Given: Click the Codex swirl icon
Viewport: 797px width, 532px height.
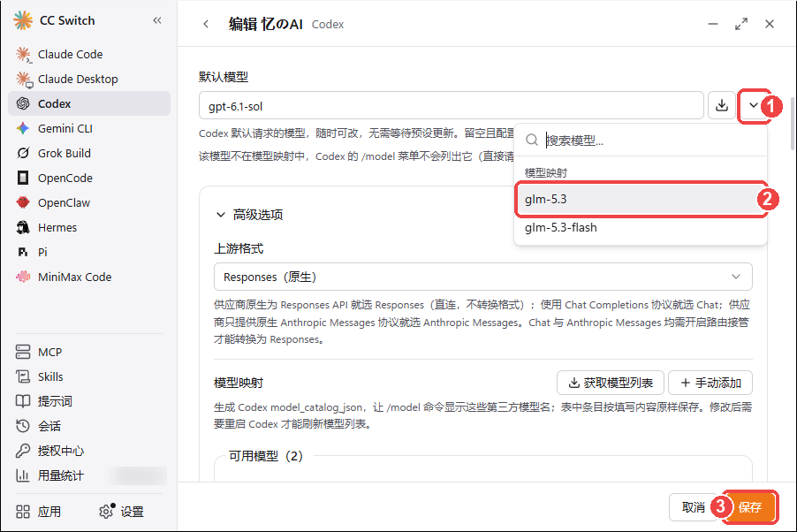Looking at the screenshot, I should [x=23, y=103].
